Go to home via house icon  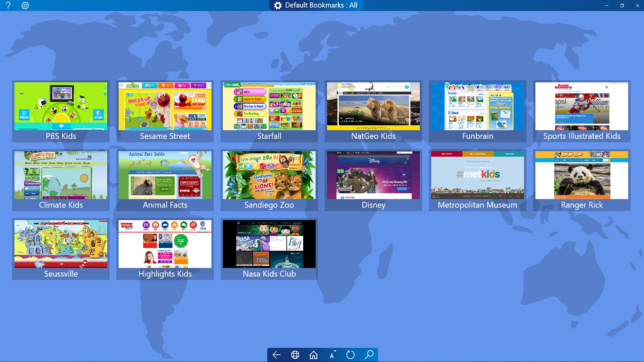click(313, 355)
